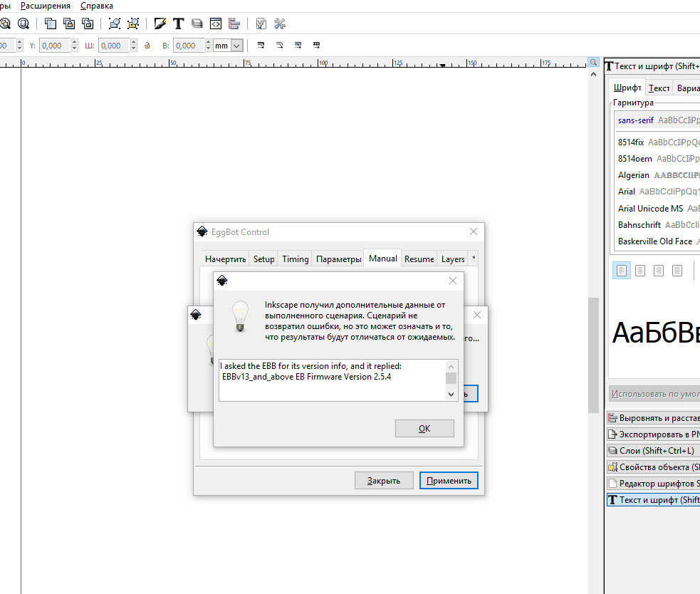
Task: Click OK in the Inkscape message dialog
Action: click(424, 429)
